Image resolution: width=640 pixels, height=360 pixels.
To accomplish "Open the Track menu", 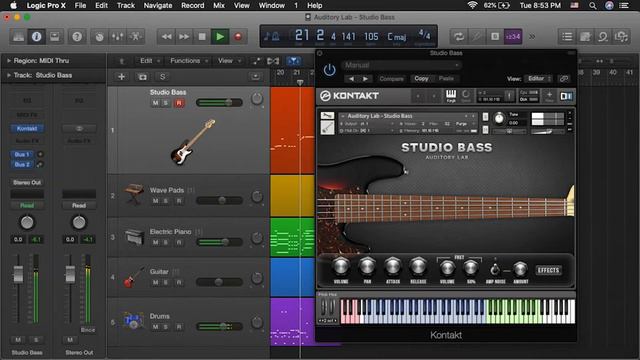I will point(126,5).
